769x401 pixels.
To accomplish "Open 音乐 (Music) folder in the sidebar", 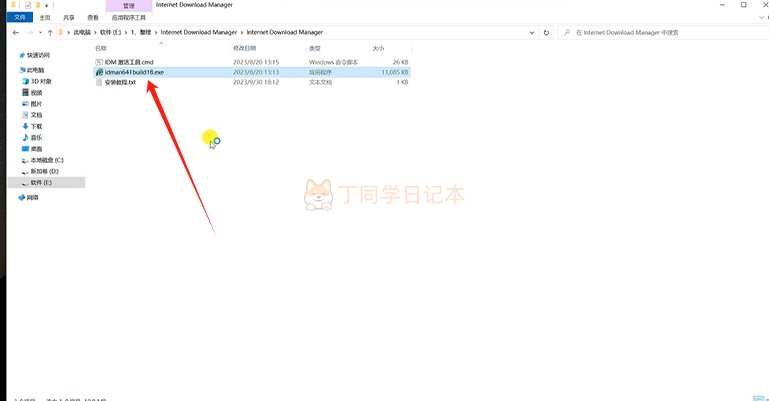I will (x=32, y=137).
